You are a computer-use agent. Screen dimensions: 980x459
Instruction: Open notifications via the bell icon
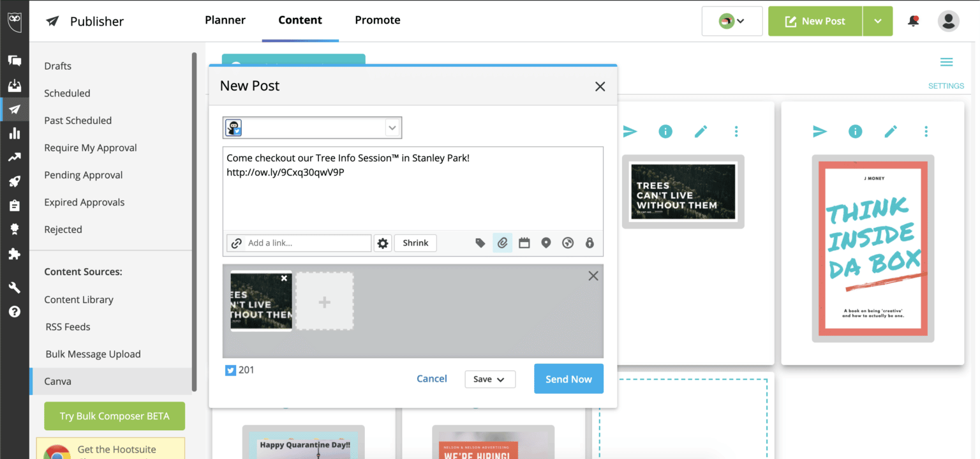914,21
